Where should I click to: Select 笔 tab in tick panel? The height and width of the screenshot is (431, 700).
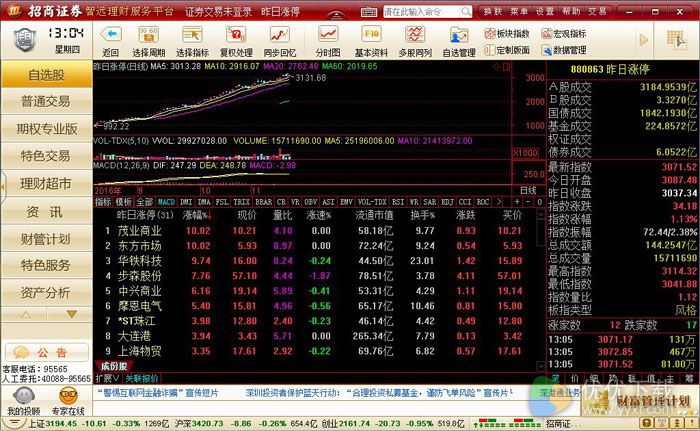coord(554,379)
